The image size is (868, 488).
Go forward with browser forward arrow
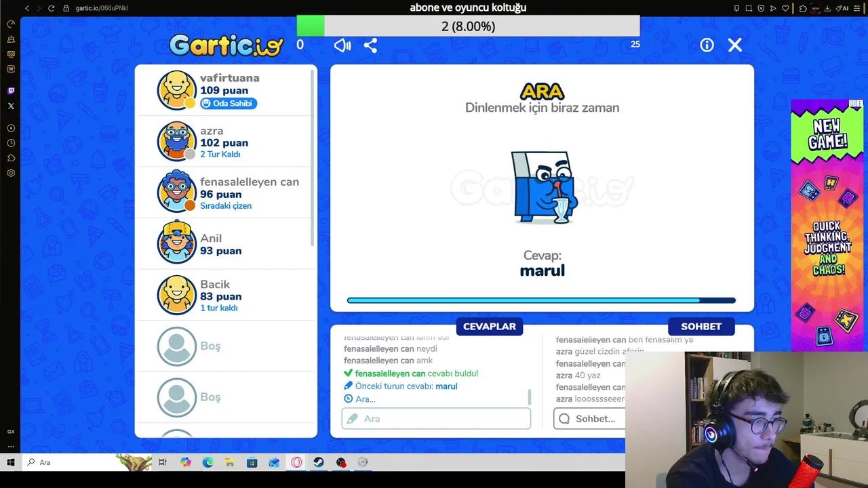click(x=39, y=8)
